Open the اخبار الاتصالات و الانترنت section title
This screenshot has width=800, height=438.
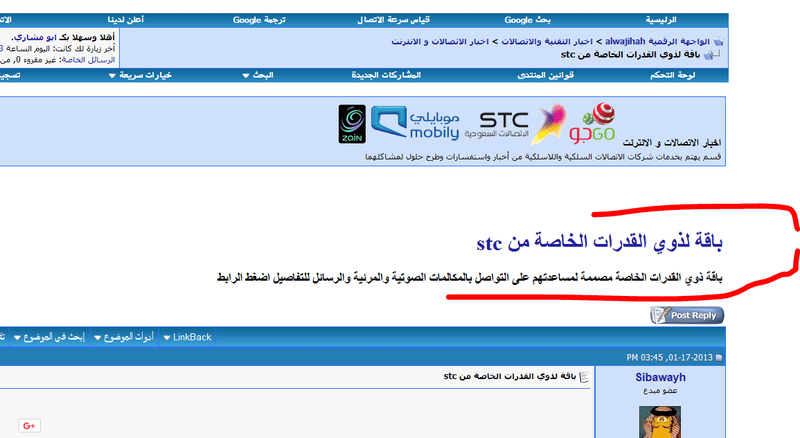[x=671, y=143]
